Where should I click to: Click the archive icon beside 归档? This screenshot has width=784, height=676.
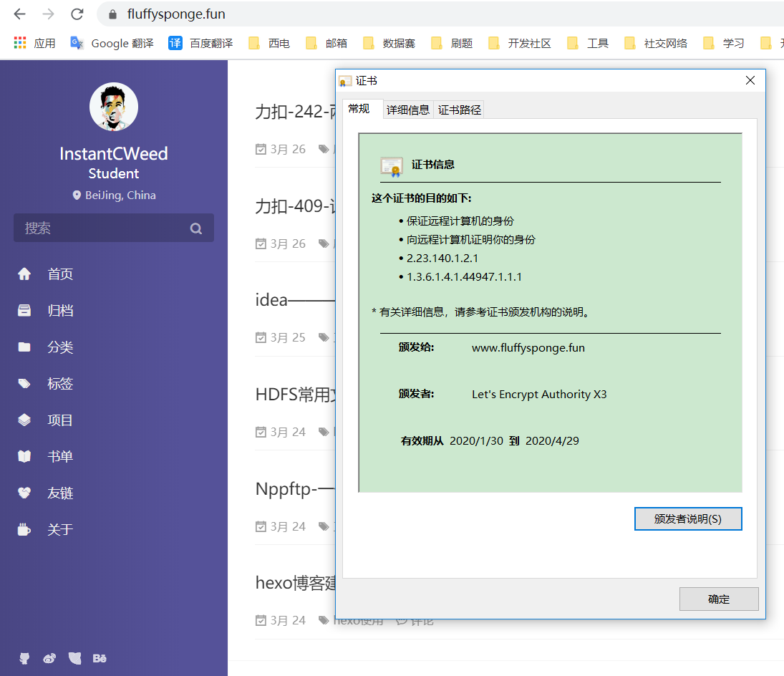24,311
